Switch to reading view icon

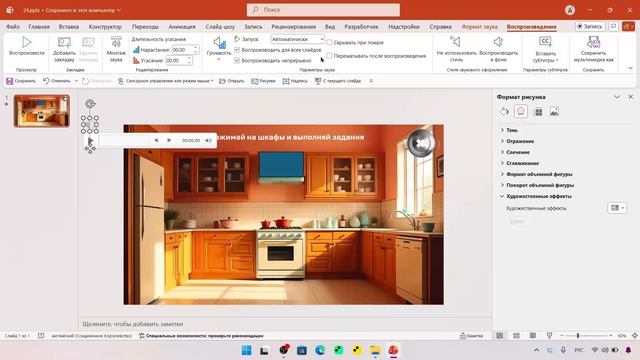click(533, 336)
